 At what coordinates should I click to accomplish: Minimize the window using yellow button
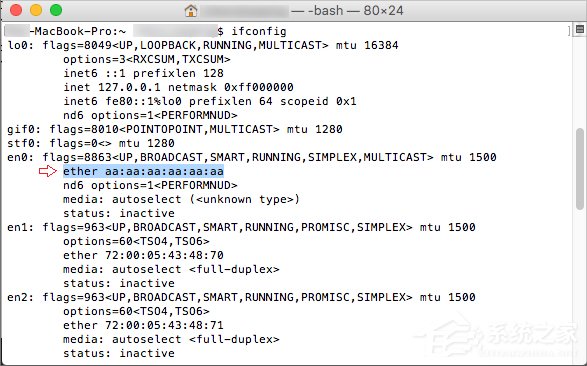36,10
